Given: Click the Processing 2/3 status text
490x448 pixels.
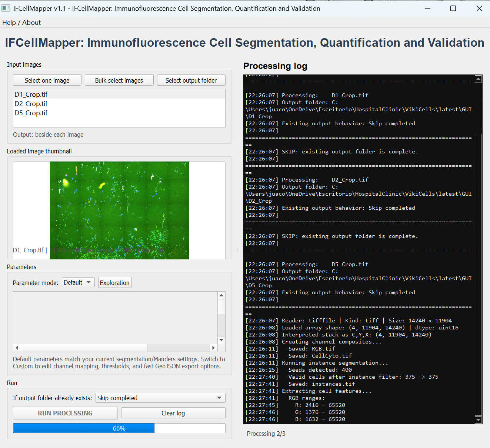Looking at the screenshot, I should pos(266,434).
